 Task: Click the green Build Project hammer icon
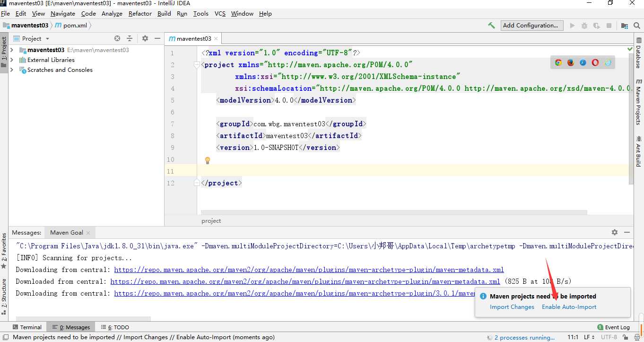(x=492, y=26)
